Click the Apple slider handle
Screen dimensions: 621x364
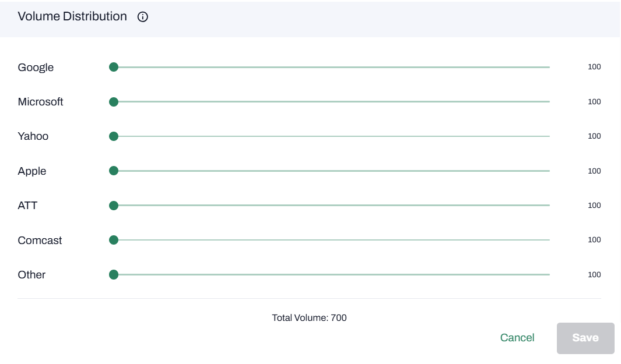coord(114,171)
